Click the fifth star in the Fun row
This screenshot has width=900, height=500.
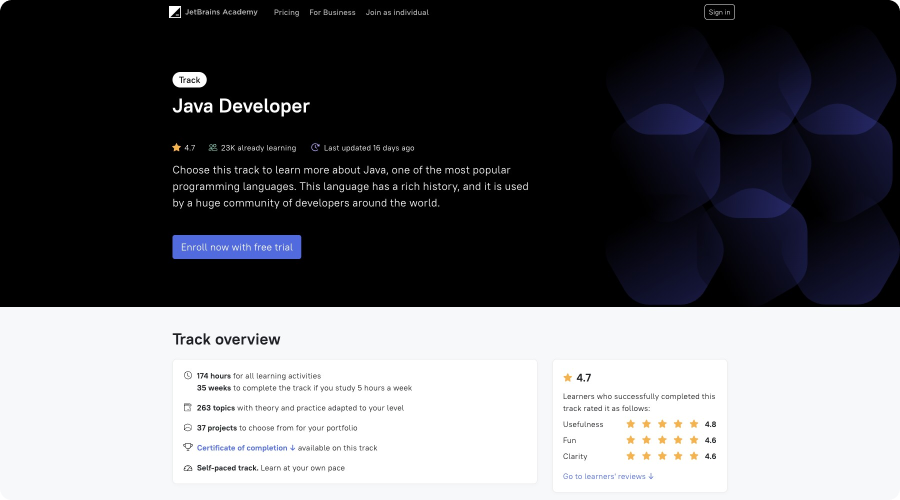694,440
